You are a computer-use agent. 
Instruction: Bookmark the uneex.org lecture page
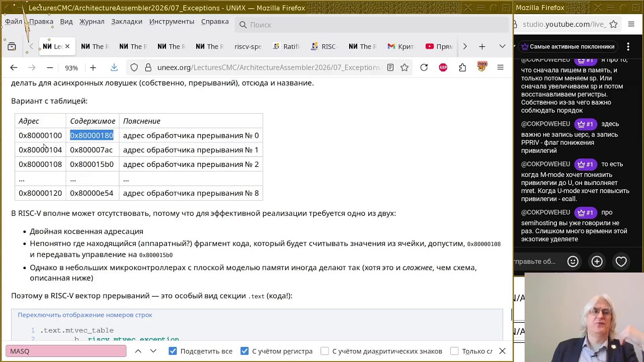click(x=405, y=67)
